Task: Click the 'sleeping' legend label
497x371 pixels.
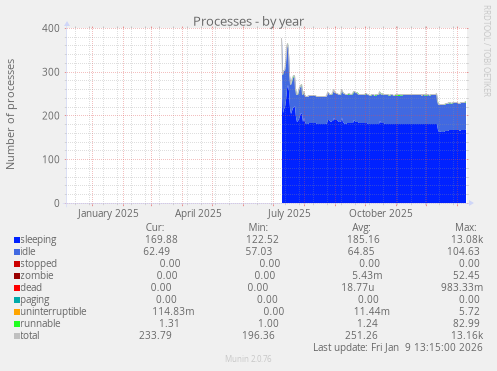Action: click(x=38, y=240)
